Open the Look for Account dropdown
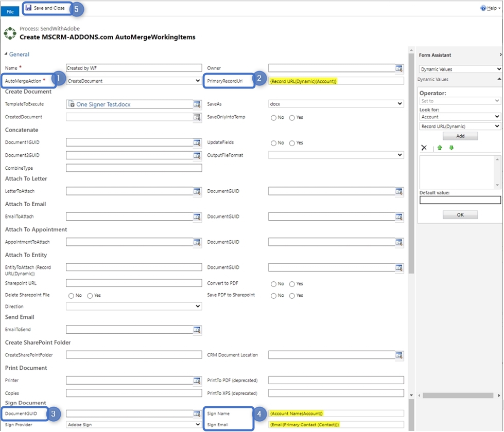The height and width of the screenshot is (432, 504). (x=460, y=117)
